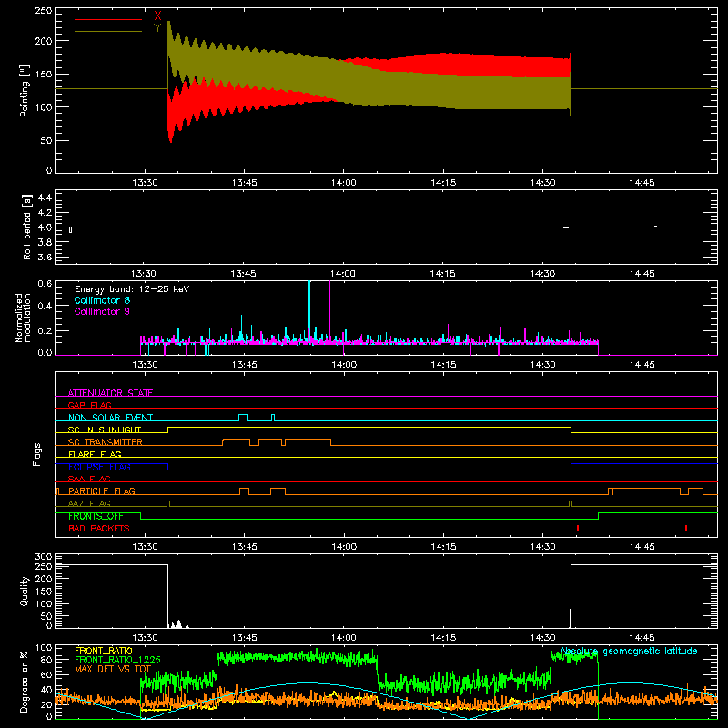
Task: Click the GAP_FLAG label
Action: click(89, 405)
